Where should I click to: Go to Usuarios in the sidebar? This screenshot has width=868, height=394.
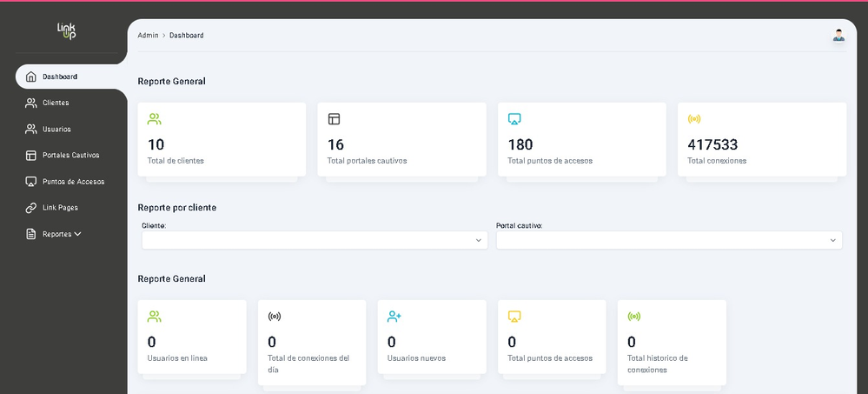point(56,129)
